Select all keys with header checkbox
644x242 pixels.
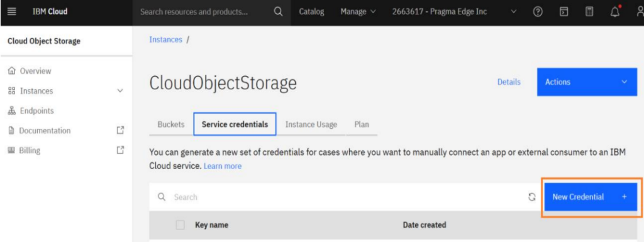(180, 225)
